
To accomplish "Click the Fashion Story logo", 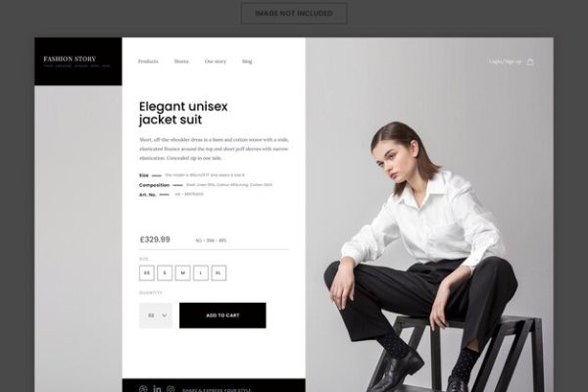I will tap(70, 59).
